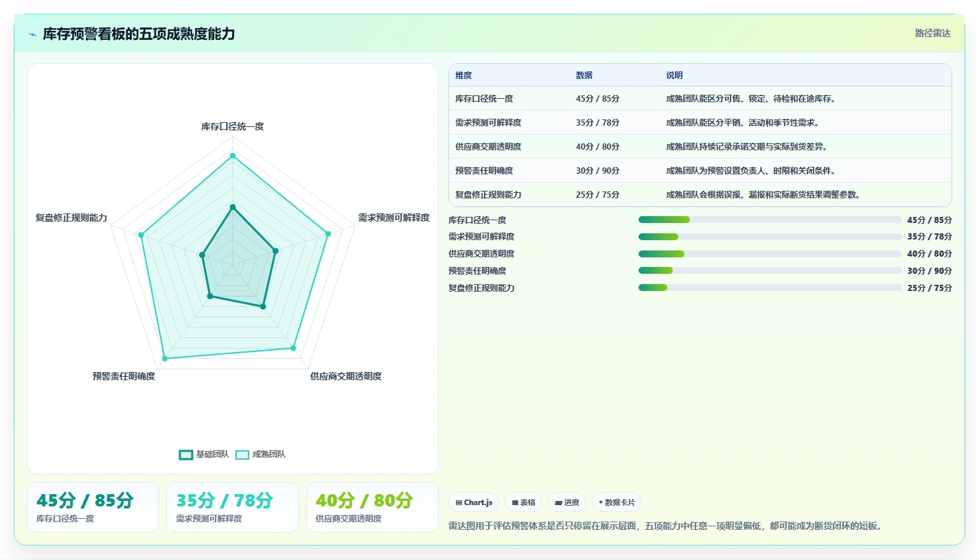979x560 pixels.
Task: Click 成熟团队 data point on 库存口径统一度 axis
Action: (x=233, y=156)
